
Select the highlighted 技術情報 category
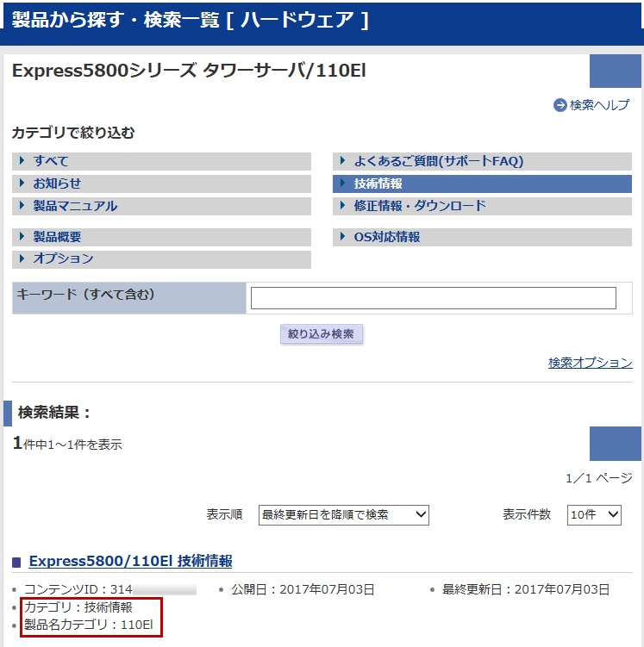[482, 184]
